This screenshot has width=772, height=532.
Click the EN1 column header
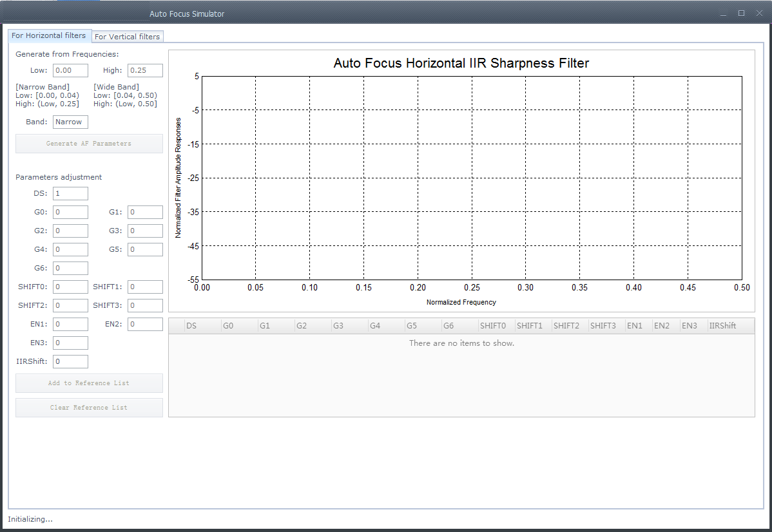click(x=639, y=326)
